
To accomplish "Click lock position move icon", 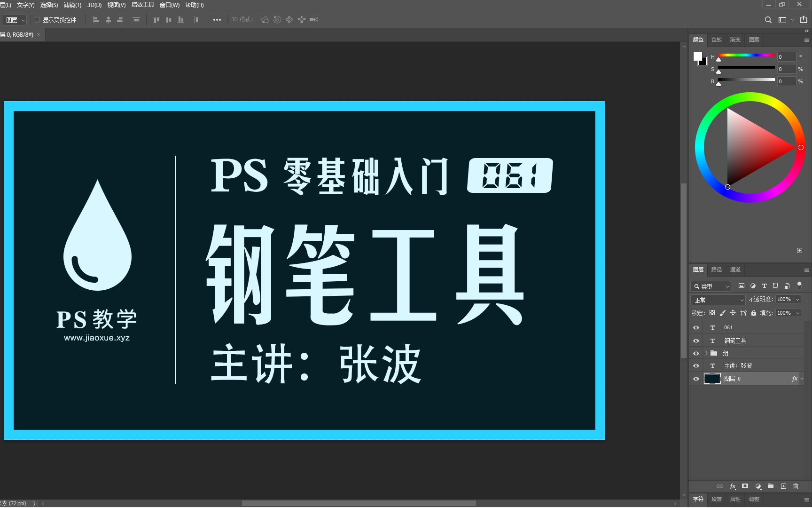I will pyautogui.click(x=733, y=313).
